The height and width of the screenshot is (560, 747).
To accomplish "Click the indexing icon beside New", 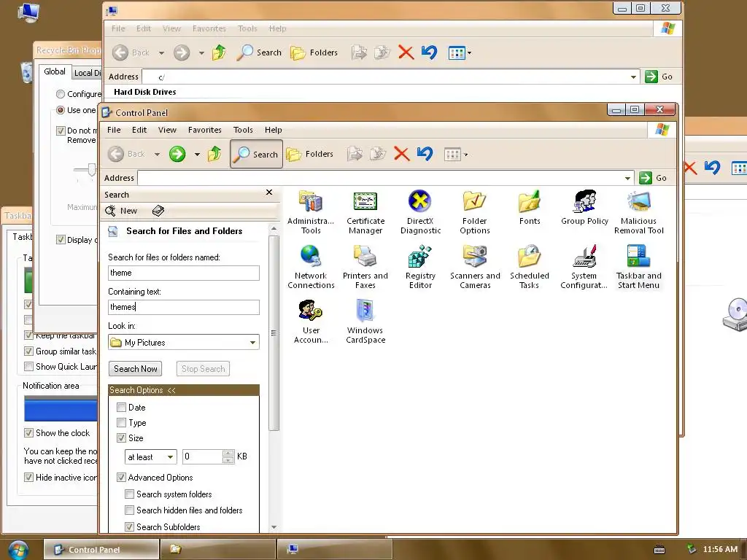I will pyautogui.click(x=158, y=211).
